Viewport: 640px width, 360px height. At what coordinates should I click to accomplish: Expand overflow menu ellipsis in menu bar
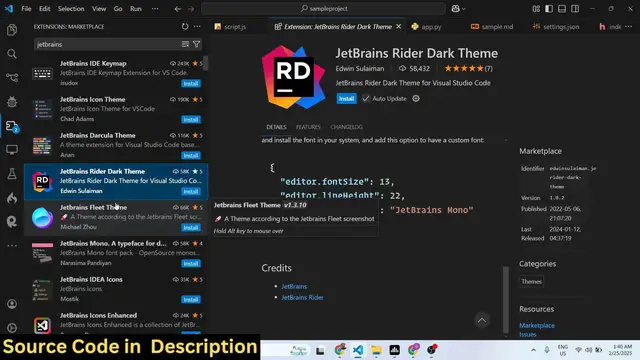tap(155, 9)
